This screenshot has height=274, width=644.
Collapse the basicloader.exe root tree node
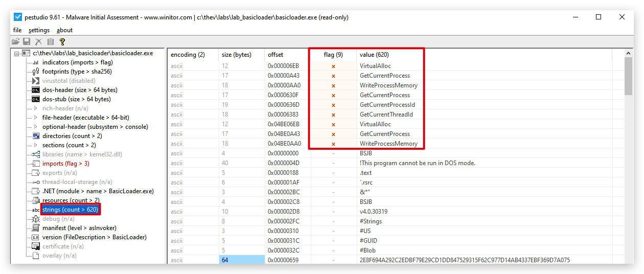click(17, 53)
